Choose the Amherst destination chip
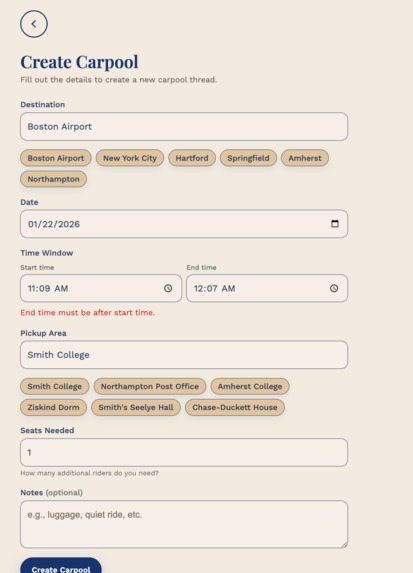The height and width of the screenshot is (573, 413). pyautogui.click(x=305, y=158)
